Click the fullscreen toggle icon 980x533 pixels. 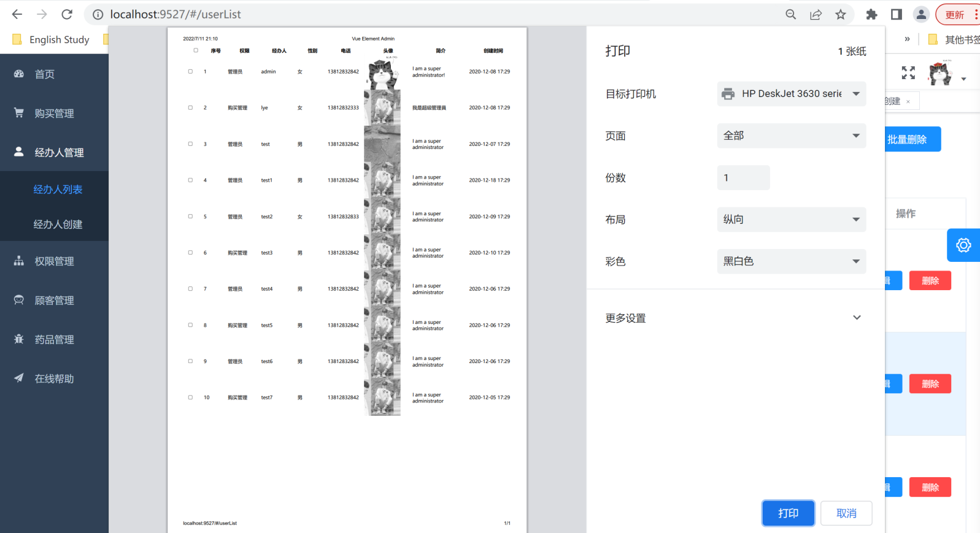pyautogui.click(x=908, y=73)
